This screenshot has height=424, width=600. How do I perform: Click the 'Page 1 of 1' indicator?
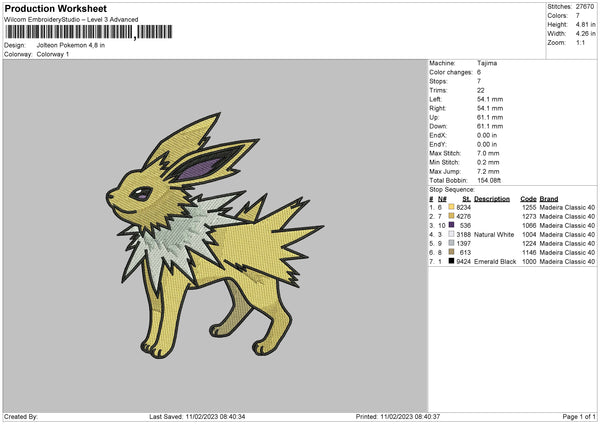pyautogui.click(x=579, y=416)
